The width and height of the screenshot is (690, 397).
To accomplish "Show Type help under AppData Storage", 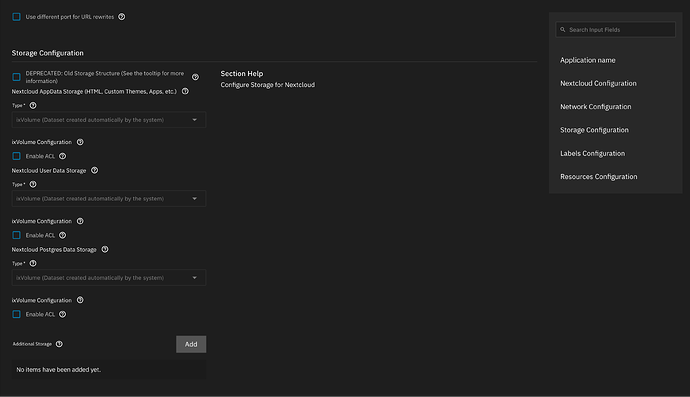I will (x=33, y=105).
